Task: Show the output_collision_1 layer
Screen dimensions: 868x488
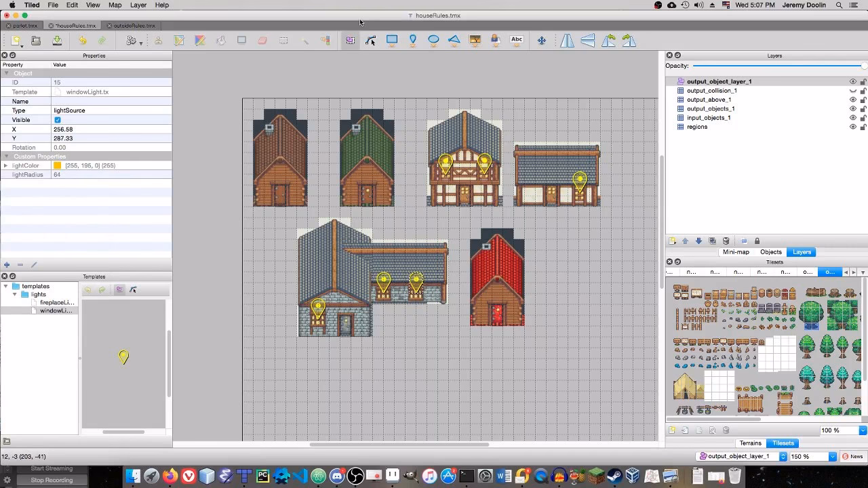Action: click(x=853, y=91)
